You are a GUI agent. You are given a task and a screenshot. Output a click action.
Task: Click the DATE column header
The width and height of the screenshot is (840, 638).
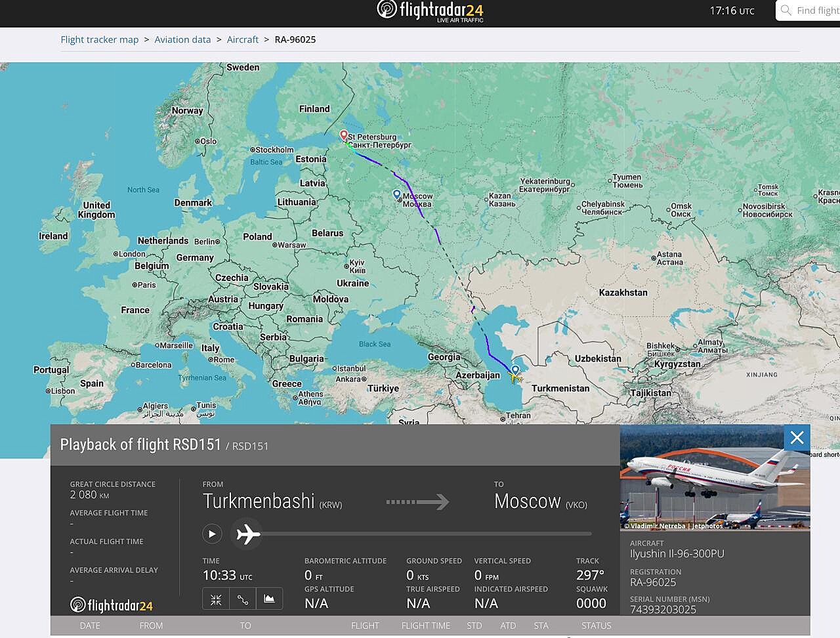pyautogui.click(x=90, y=626)
